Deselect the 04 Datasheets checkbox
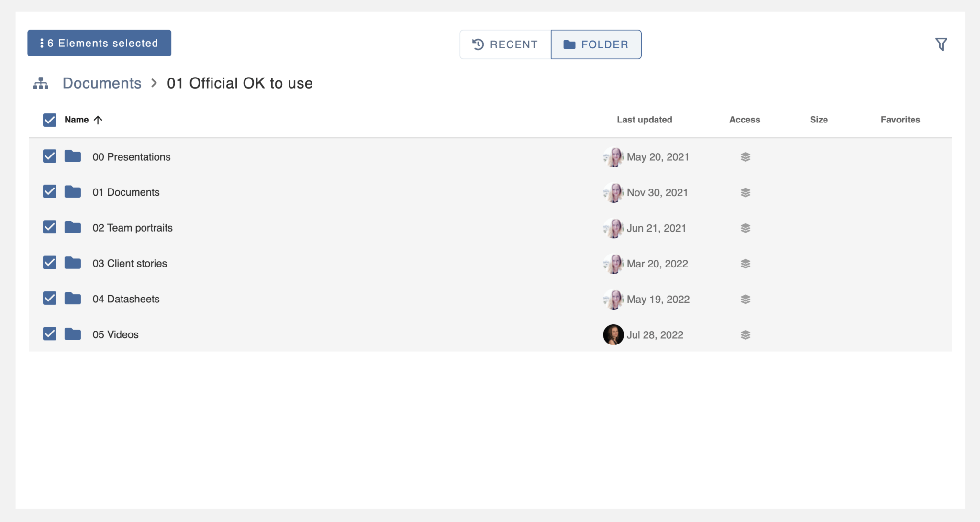Viewport: 980px width, 522px height. (50, 298)
